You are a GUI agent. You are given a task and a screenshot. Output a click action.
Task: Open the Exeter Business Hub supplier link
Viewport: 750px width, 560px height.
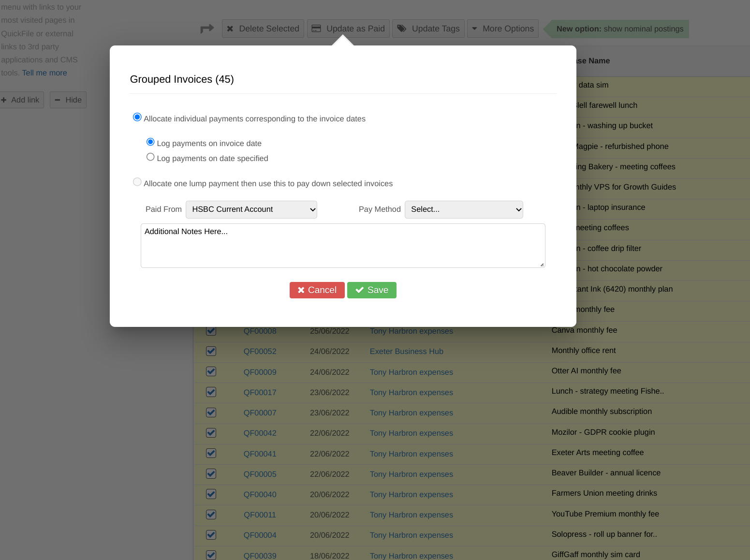coord(407,352)
